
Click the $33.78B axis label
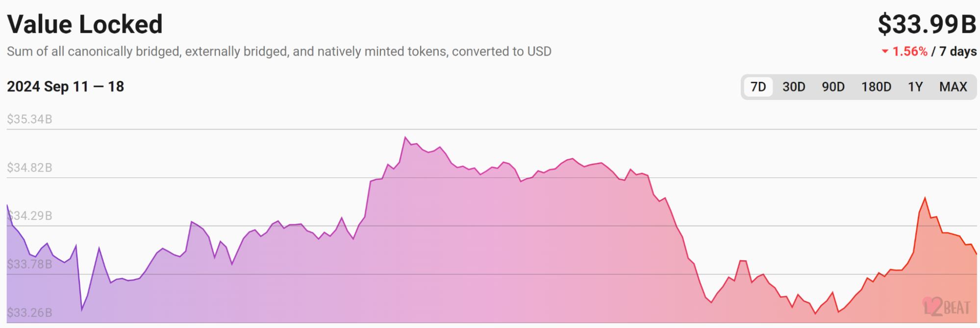point(29,264)
